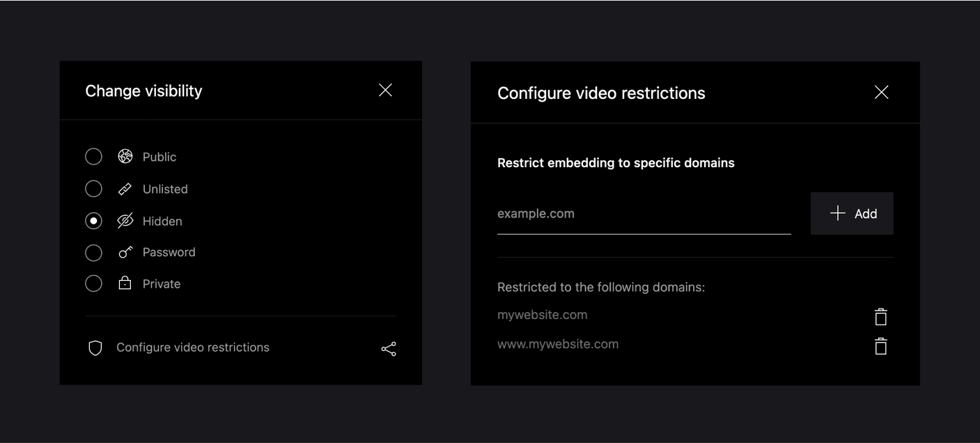980x443 pixels.
Task: Close the Configure video restrictions dialog
Action: pos(881,93)
